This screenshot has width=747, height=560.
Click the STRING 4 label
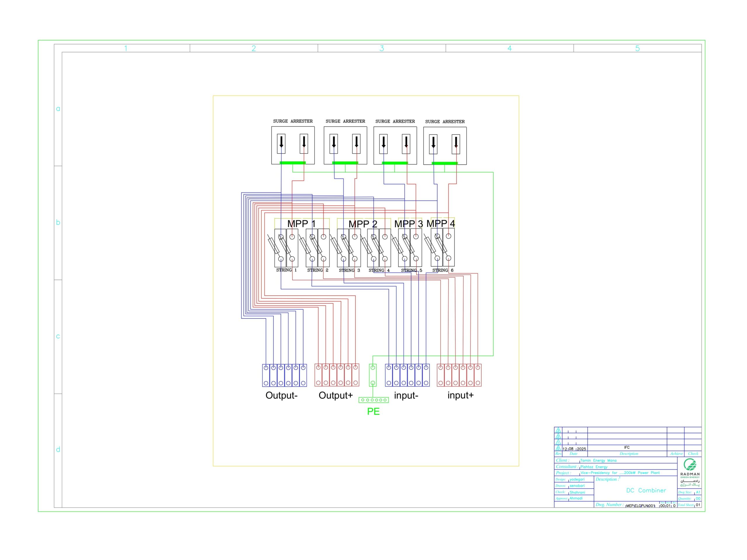click(x=379, y=270)
